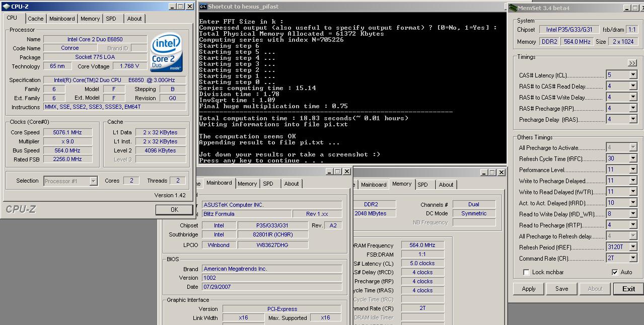Click the Total computation time line in console

pyautogui.click(x=304, y=118)
